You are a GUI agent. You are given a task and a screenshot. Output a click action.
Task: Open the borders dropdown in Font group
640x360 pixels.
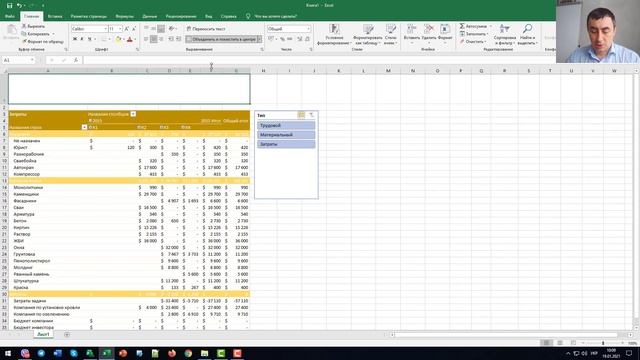click(109, 39)
